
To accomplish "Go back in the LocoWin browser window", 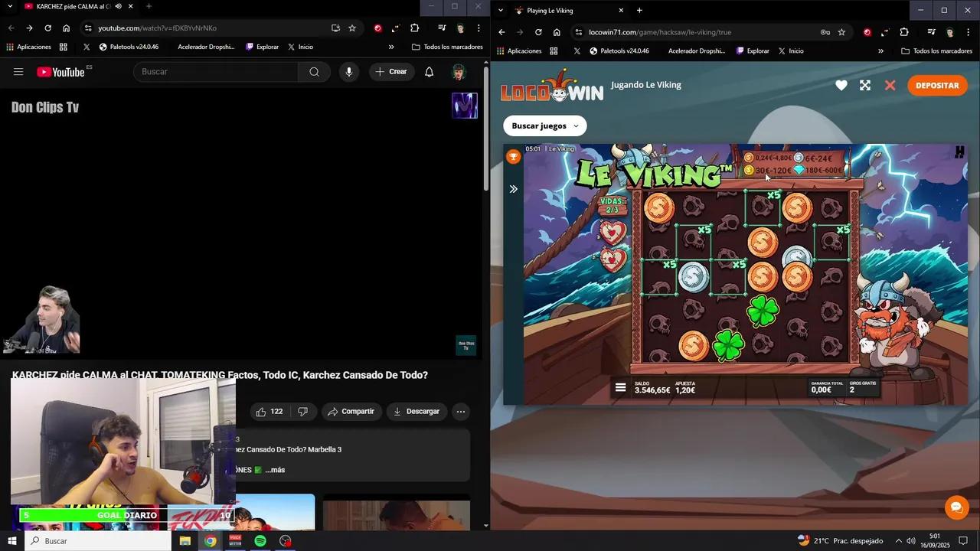I will point(501,32).
